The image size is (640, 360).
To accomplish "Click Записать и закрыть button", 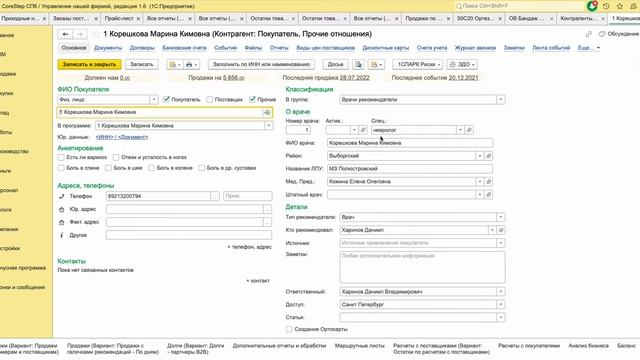I will point(89,64).
